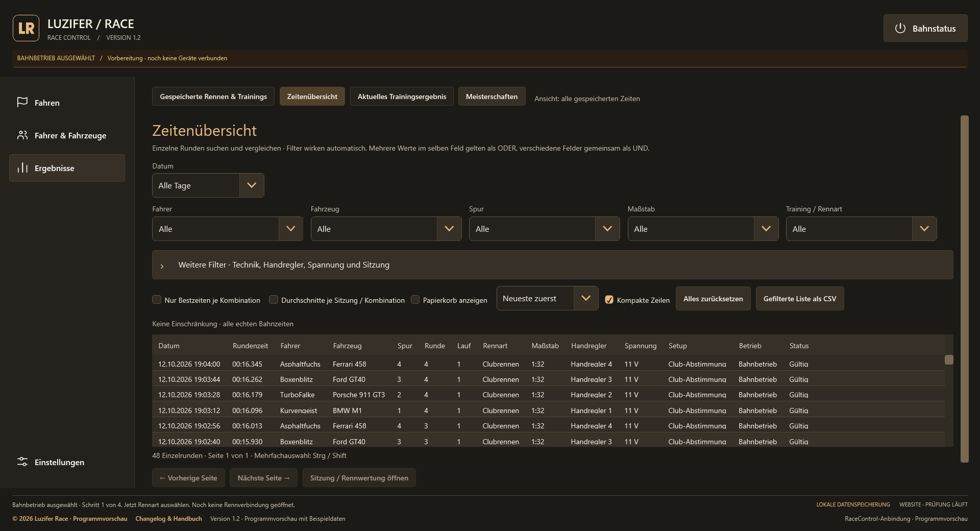Viewport: 980px width, 531px height.
Task: Select the TurboFalke Porsche 911 GT3 row
Action: [548, 395]
